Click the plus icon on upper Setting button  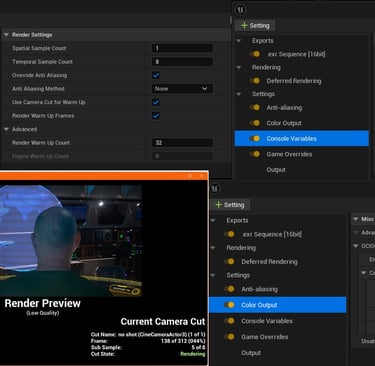(x=244, y=25)
